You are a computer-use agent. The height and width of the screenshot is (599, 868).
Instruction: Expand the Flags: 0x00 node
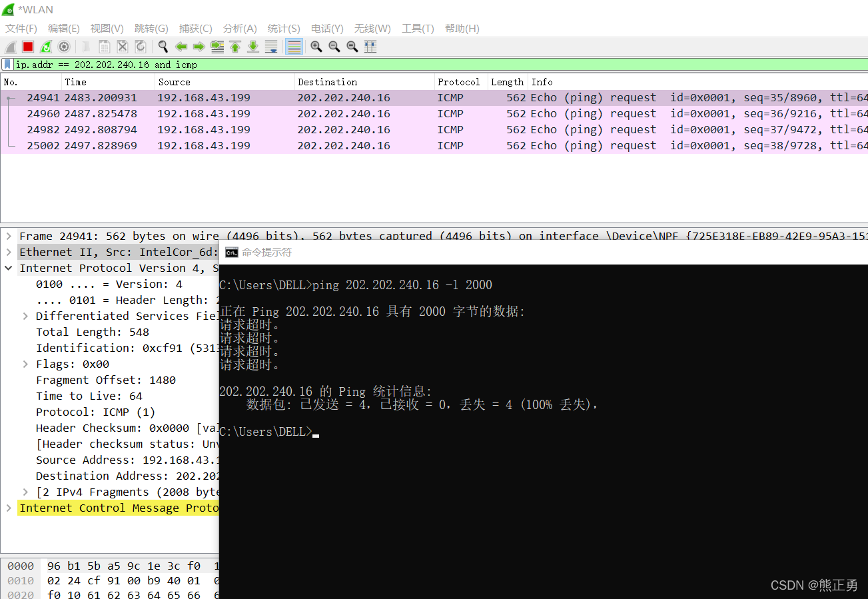(25, 364)
